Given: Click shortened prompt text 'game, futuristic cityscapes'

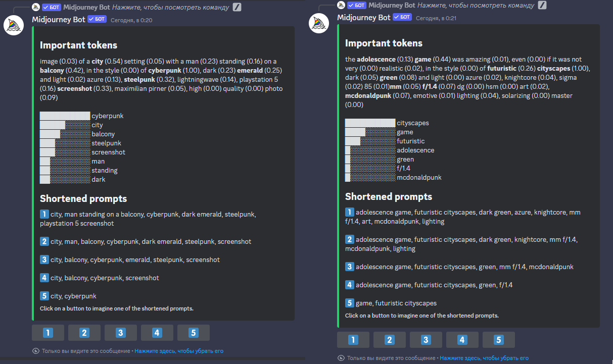Looking at the screenshot, I should tap(396, 303).
